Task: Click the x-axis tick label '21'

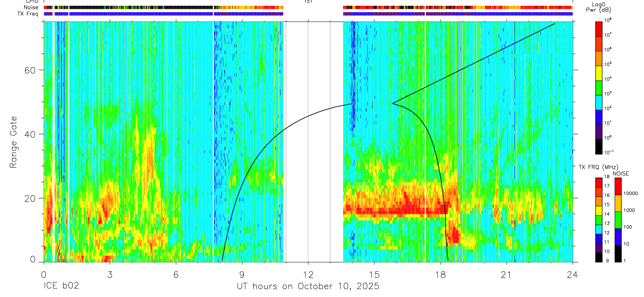Action: coord(507,275)
